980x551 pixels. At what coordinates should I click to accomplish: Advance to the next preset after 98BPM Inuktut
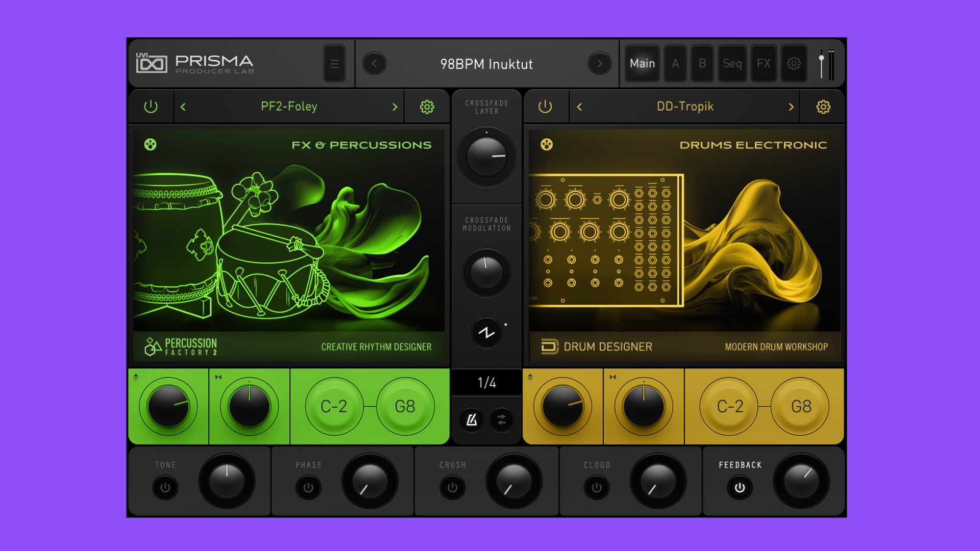(x=600, y=63)
